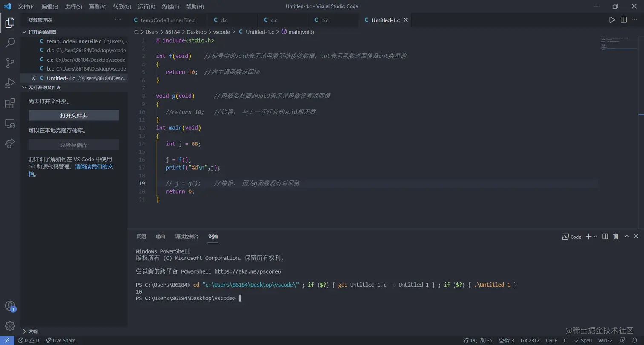Viewport: 644px width, 345px height.
Task: Click Live Share in the status bar
Action: 60,340
